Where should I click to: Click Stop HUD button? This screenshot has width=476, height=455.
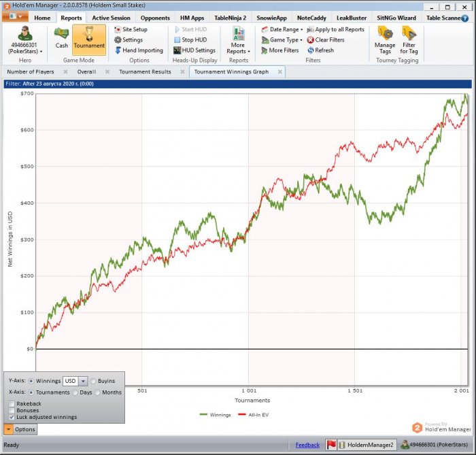click(190, 39)
